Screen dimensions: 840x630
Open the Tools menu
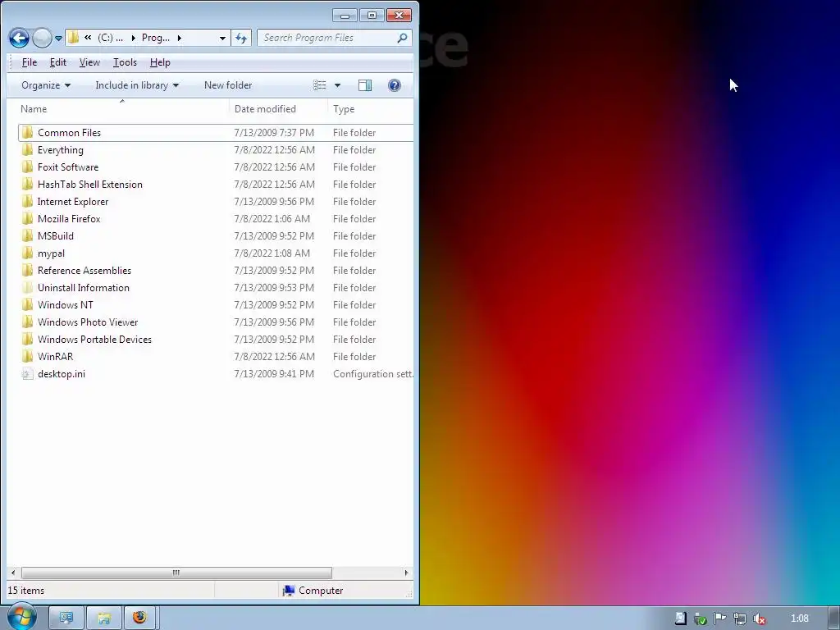coord(125,62)
